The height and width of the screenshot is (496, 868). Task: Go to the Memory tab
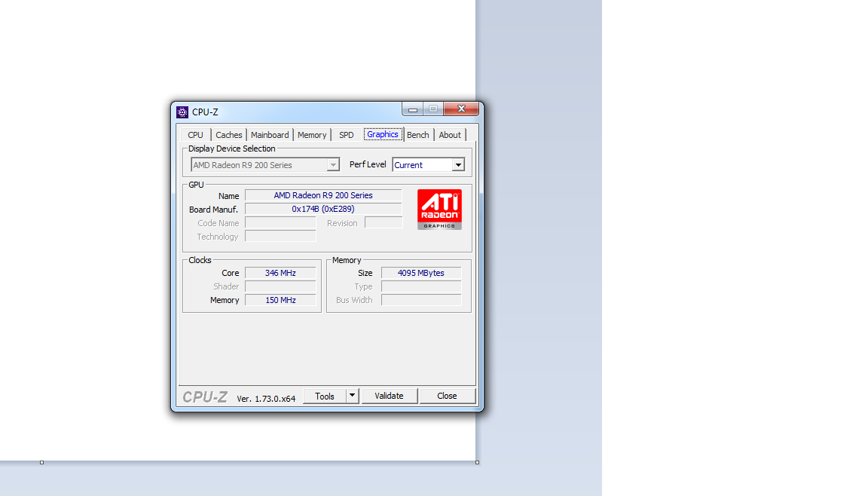(x=312, y=135)
